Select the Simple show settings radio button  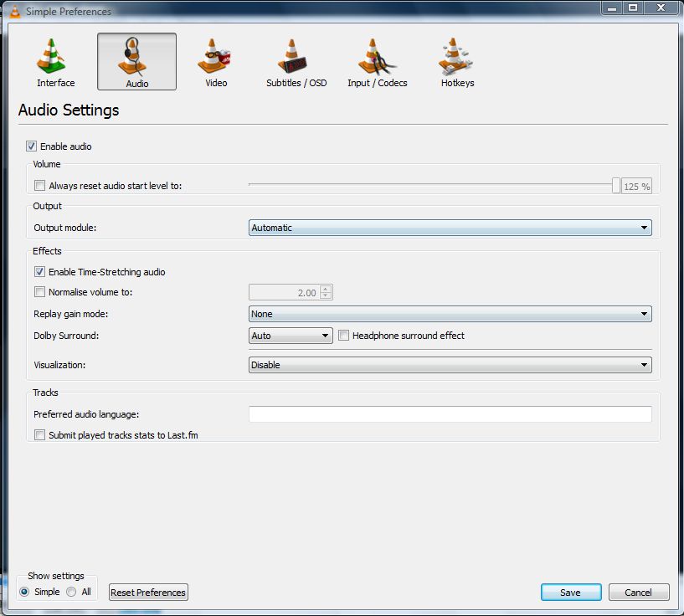pos(24,592)
